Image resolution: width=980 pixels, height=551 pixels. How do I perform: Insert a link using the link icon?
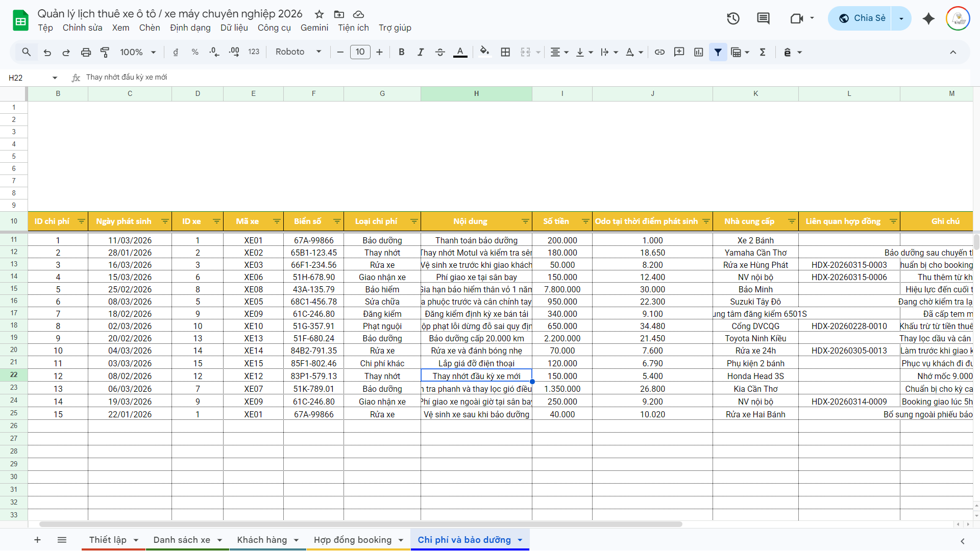pyautogui.click(x=659, y=52)
